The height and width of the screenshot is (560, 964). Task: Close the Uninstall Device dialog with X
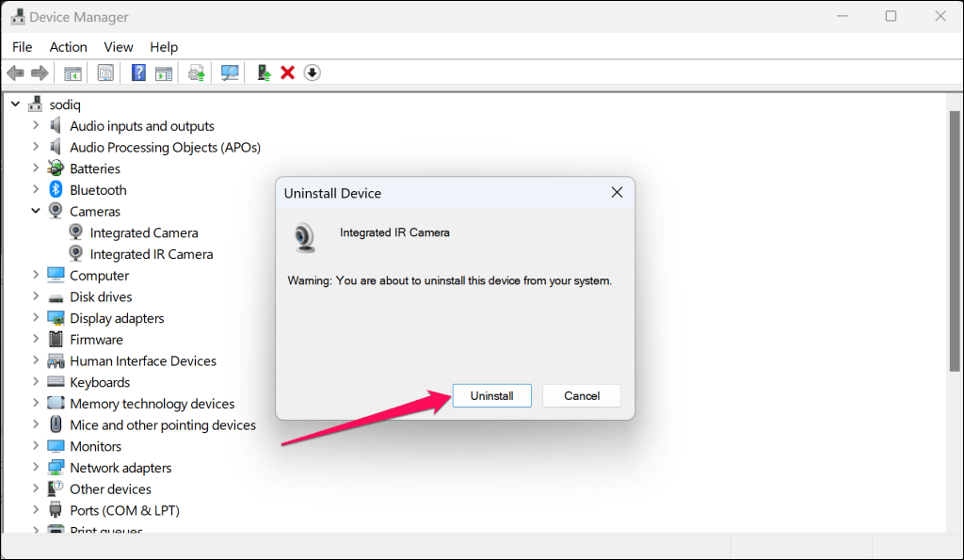click(617, 192)
